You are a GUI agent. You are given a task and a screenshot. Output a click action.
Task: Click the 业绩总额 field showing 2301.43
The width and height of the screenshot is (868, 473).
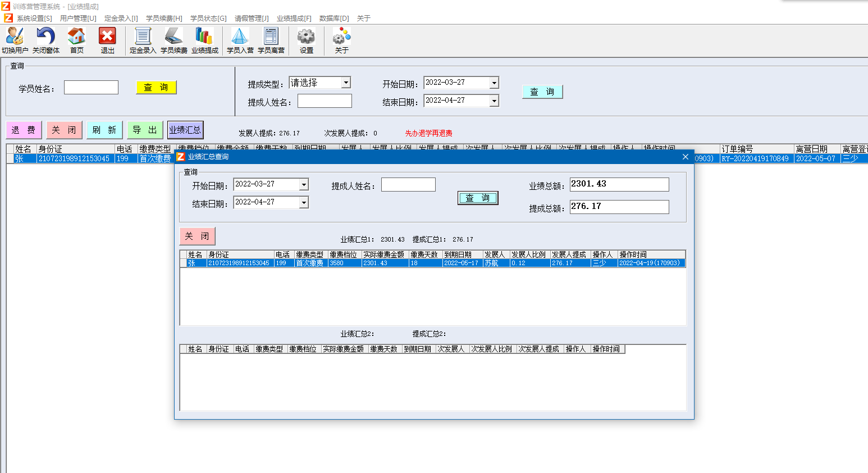(x=619, y=184)
